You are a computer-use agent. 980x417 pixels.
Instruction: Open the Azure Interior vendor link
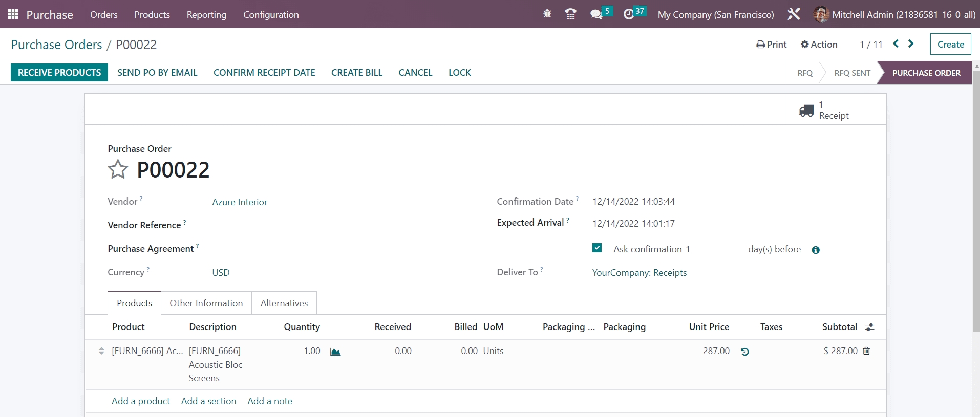[240, 202]
